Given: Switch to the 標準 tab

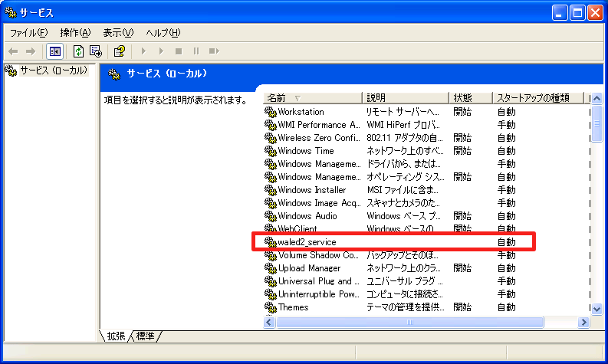Looking at the screenshot, I should click(x=146, y=336).
